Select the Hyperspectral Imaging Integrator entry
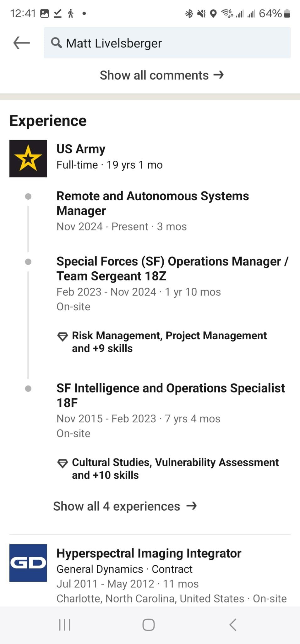Screen dimensions: 300x644 tap(149, 553)
